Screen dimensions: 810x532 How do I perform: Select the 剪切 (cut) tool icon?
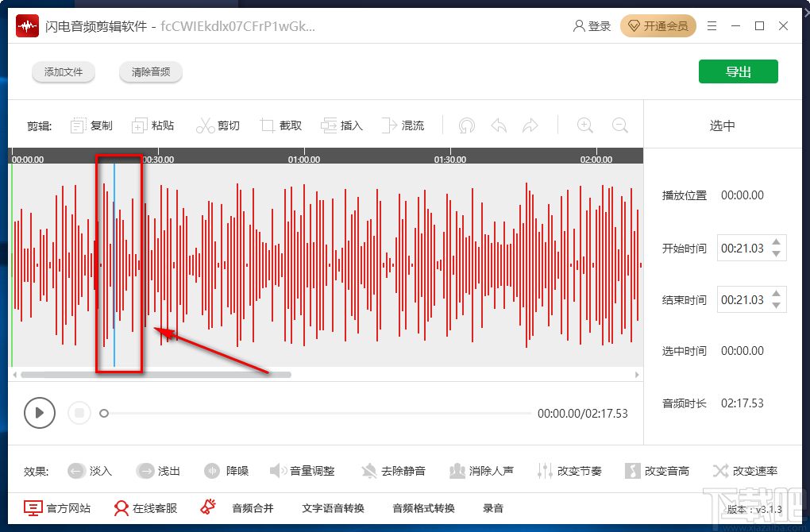pyautogui.click(x=206, y=125)
